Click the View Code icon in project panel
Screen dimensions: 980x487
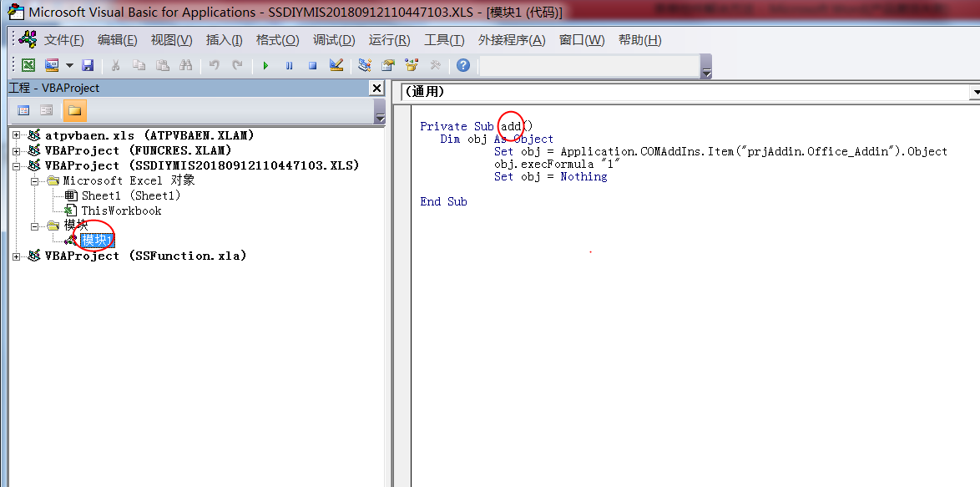tap(23, 110)
